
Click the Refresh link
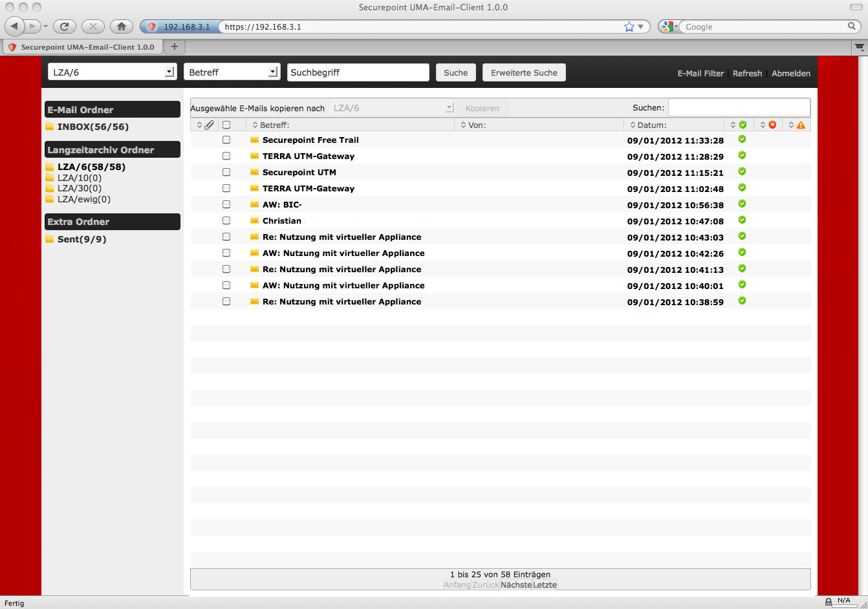click(747, 73)
